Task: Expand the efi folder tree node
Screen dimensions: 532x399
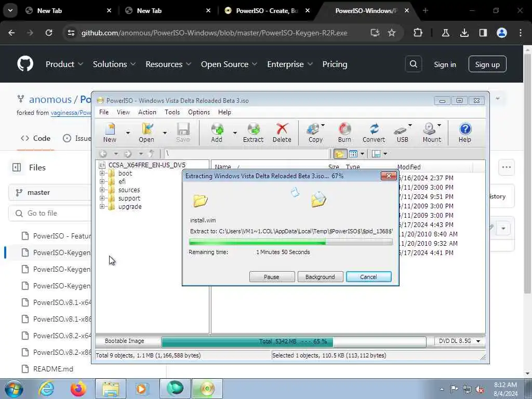Action: pyautogui.click(x=102, y=181)
